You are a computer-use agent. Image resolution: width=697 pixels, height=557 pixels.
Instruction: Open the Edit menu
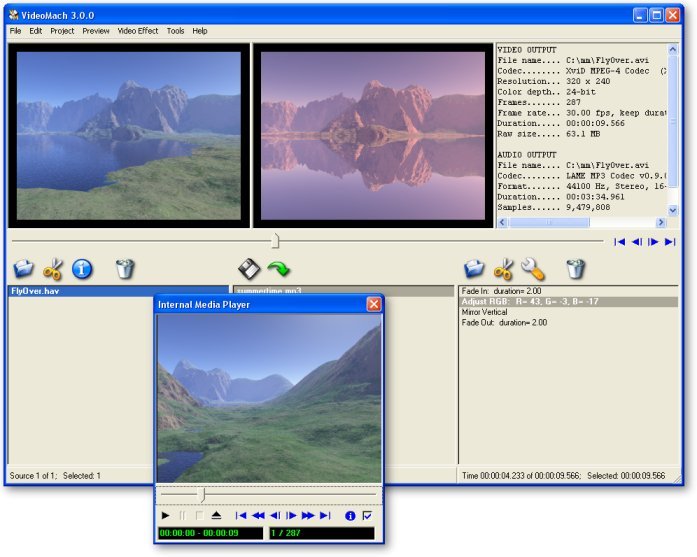[x=36, y=31]
